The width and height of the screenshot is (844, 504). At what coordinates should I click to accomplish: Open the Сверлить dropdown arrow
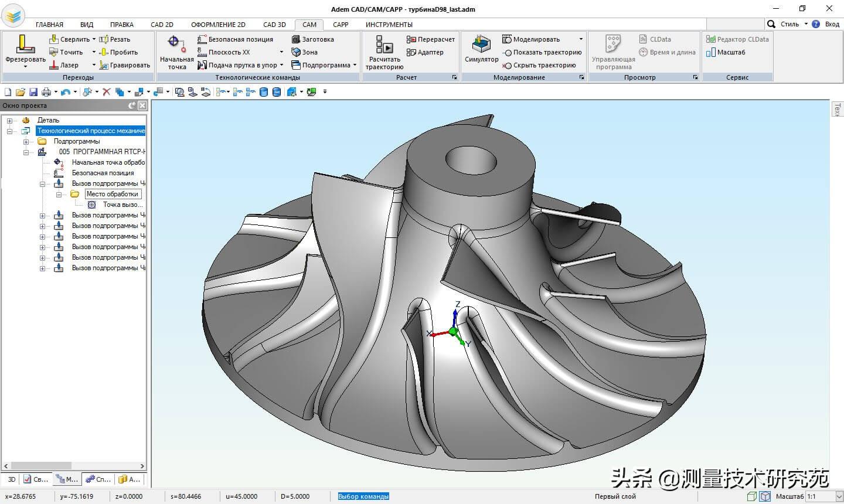(x=94, y=39)
